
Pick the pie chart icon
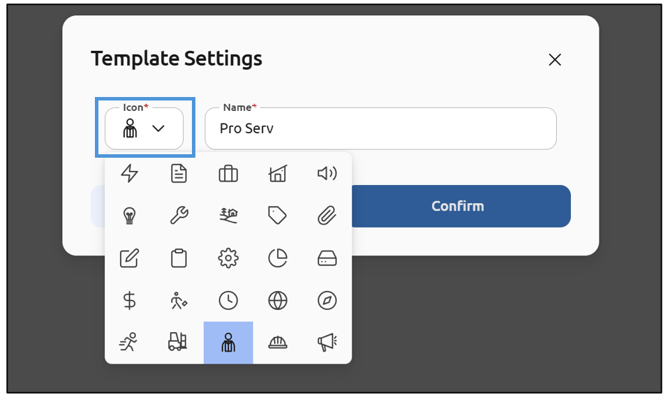277,259
